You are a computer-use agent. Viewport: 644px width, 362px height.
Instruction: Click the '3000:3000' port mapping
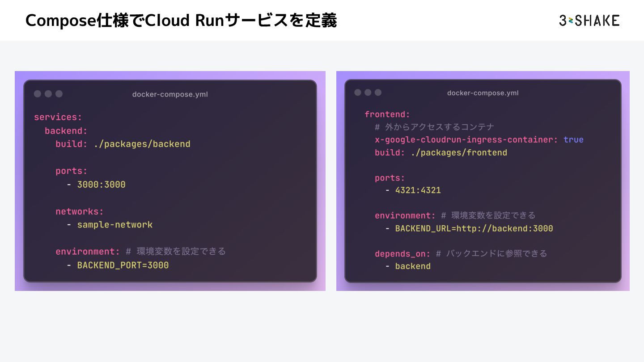pyautogui.click(x=102, y=185)
